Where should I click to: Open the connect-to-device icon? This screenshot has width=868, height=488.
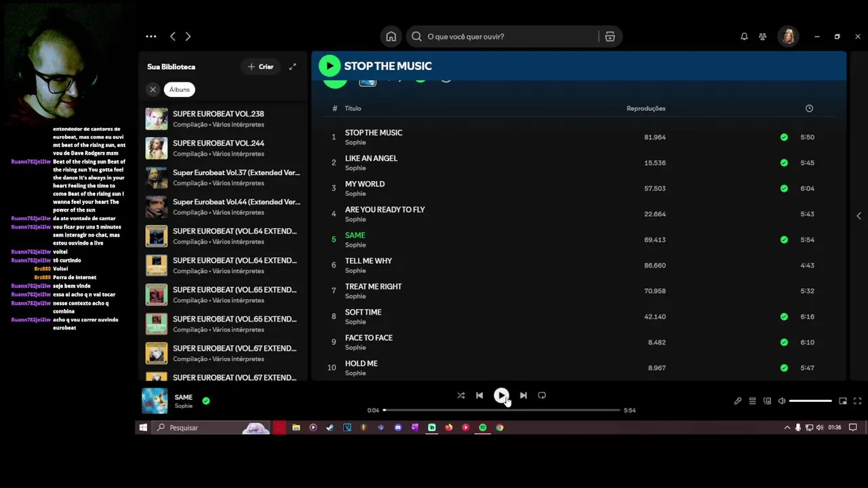coord(767,401)
